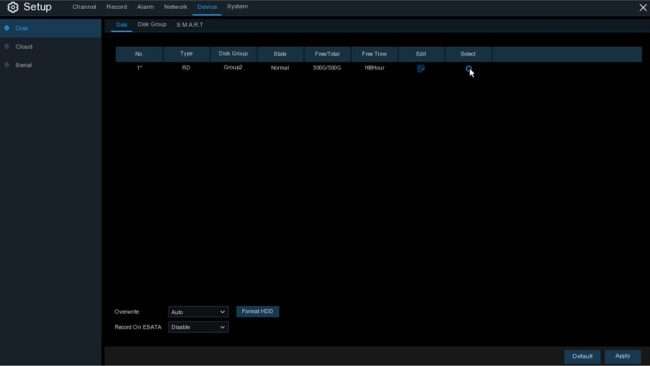Click the Default button
Image resolution: width=650 pixels, height=366 pixels.
click(x=582, y=356)
